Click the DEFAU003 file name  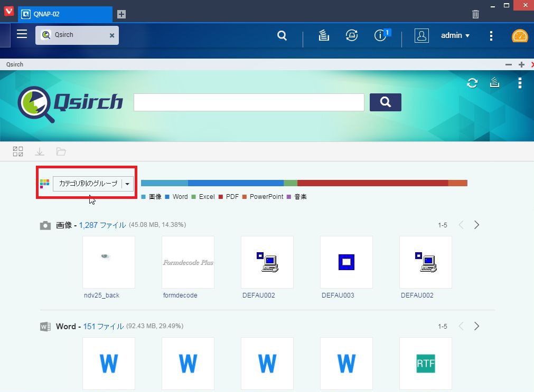[x=338, y=295]
